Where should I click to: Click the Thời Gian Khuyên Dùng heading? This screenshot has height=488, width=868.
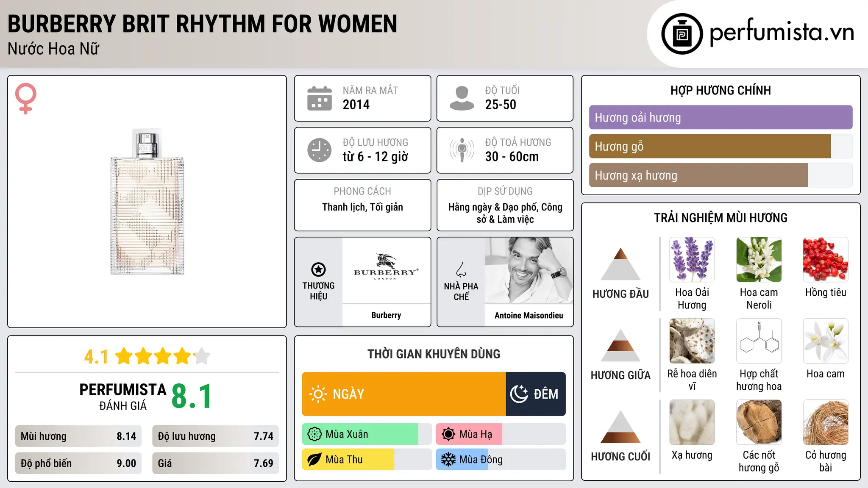pyautogui.click(x=434, y=354)
